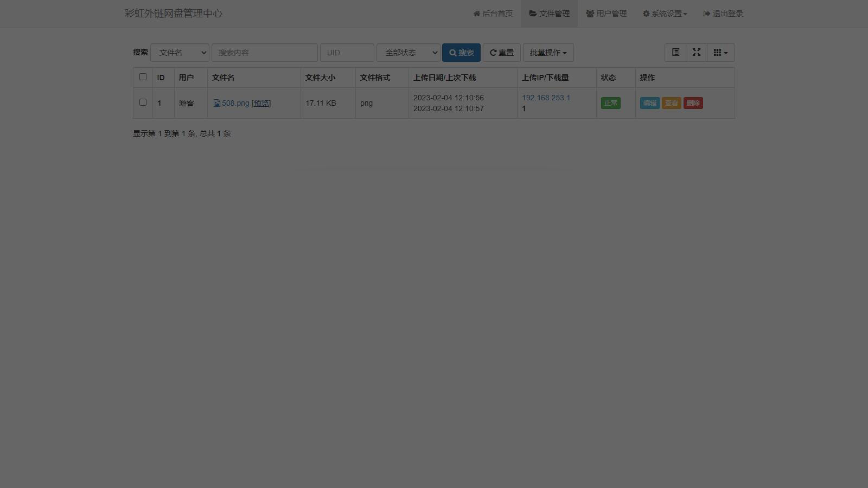Viewport: 868px width, 488px height.
Task: Open the 系统设置 navigation menu
Action: (665, 14)
